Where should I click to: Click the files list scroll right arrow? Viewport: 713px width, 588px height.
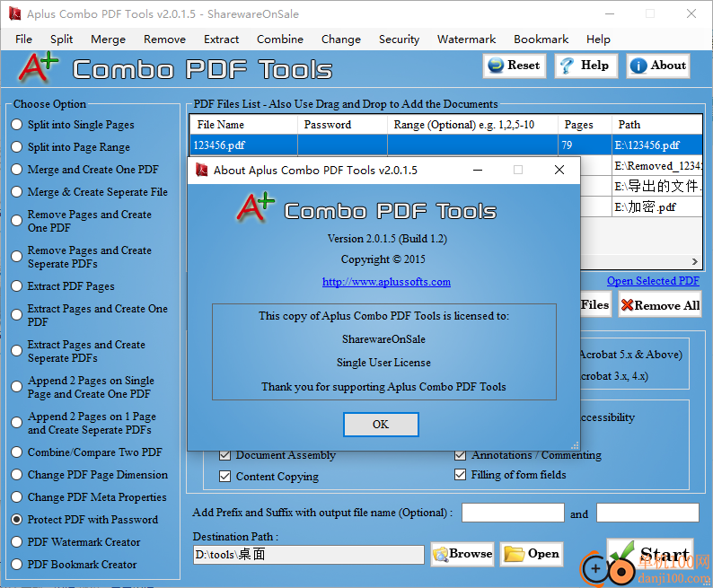(x=694, y=261)
